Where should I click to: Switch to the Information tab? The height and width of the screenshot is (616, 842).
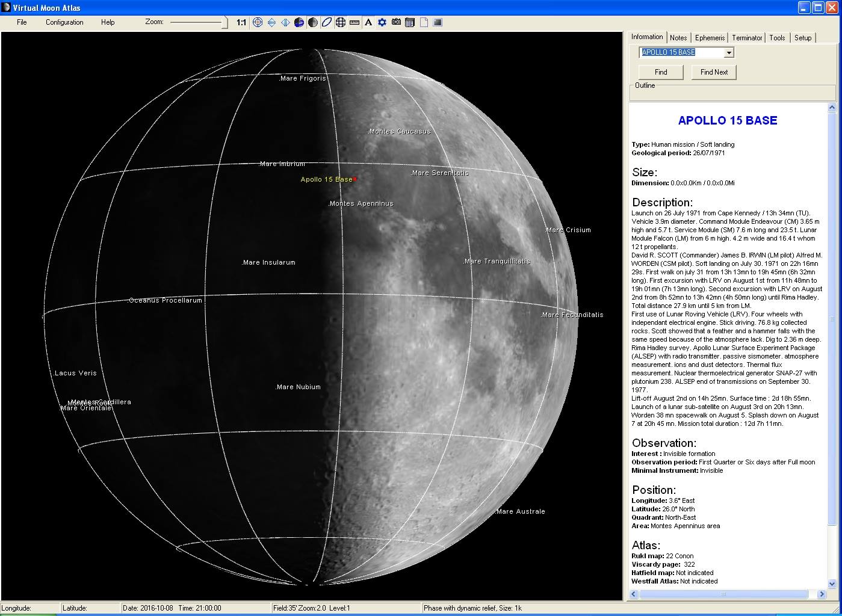coord(647,37)
